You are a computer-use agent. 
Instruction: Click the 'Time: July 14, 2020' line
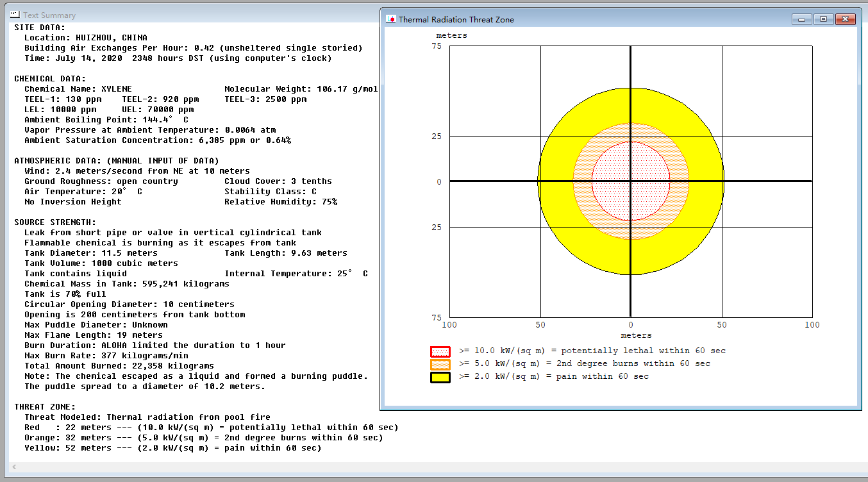178,58
